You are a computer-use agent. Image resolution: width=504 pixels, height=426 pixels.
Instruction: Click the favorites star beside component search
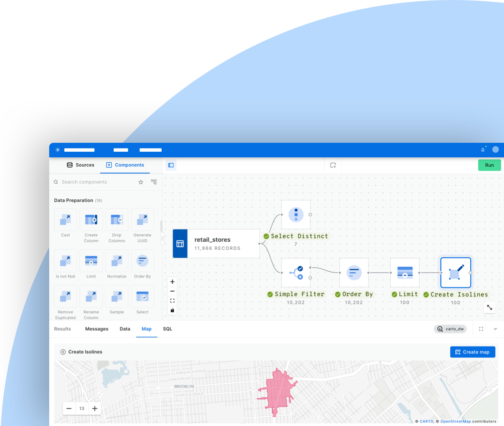click(141, 182)
